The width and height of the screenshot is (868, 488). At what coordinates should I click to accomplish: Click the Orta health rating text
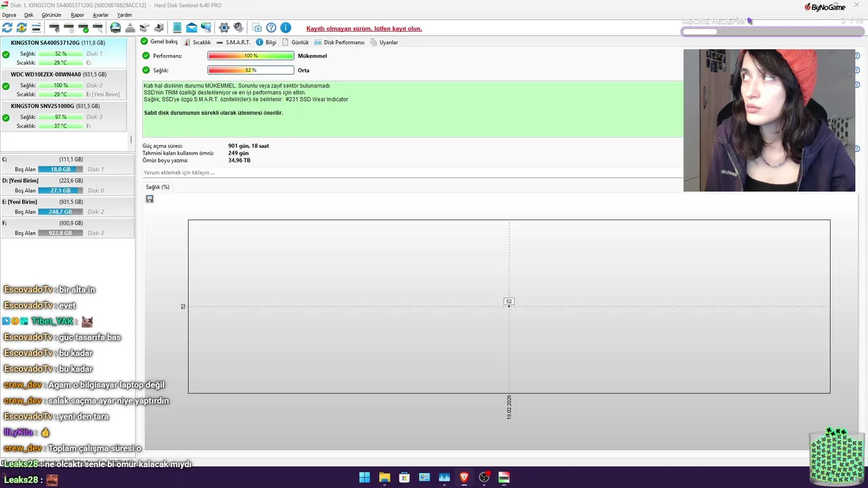[304, 70]
